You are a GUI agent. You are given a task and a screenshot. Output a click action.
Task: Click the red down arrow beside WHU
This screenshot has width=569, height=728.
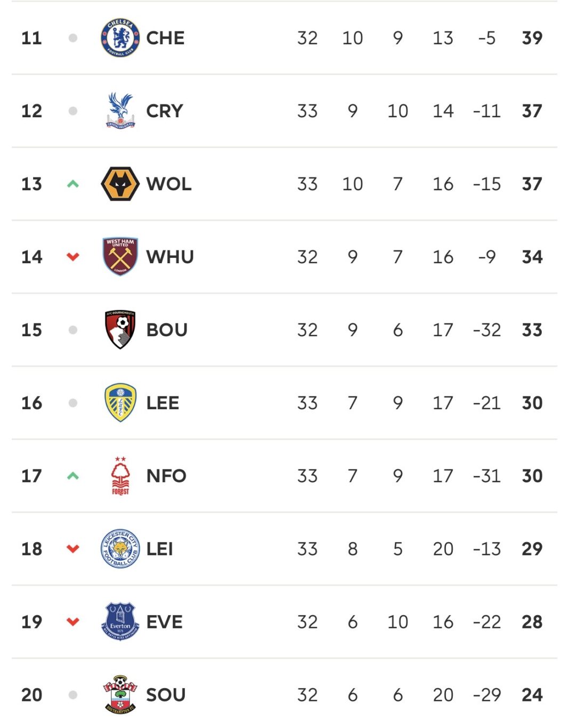point(73,257)
